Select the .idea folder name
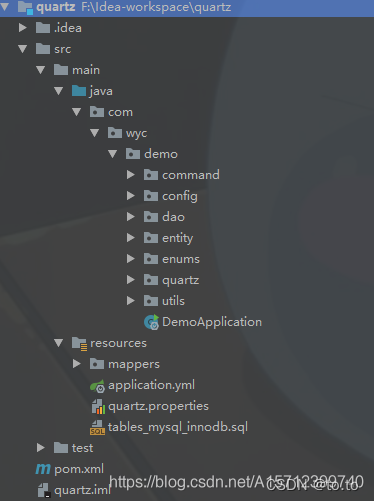 click(x=68, y=28)
